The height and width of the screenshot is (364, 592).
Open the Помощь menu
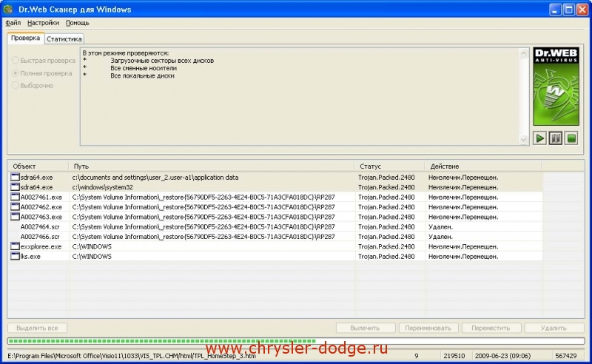[78, 23]
